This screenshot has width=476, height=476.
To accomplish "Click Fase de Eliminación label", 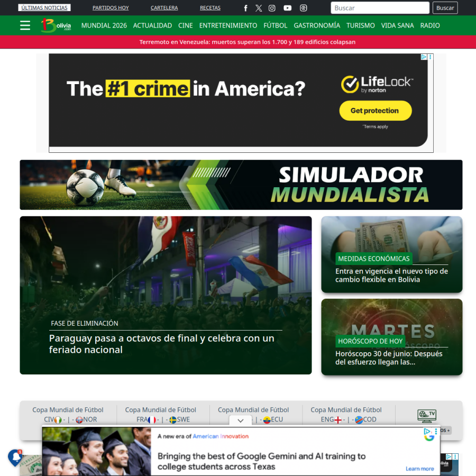I will [x=85, y=324].
